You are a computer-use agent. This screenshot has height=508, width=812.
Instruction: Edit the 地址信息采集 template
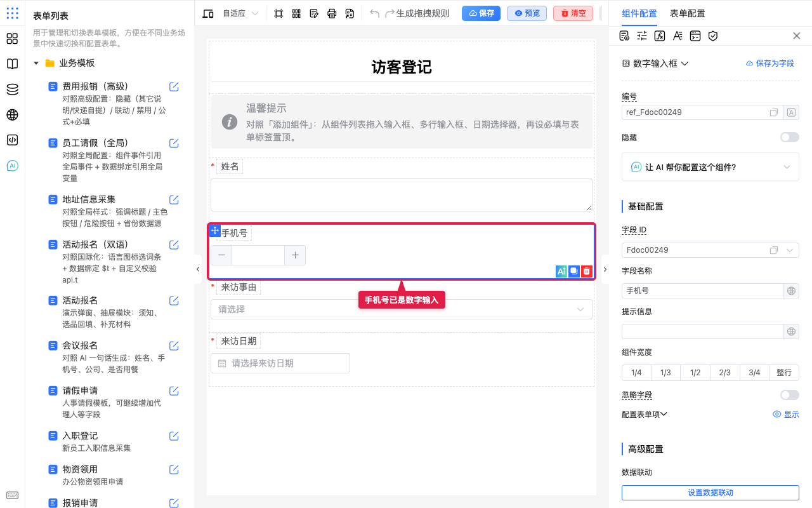point(174,199)
